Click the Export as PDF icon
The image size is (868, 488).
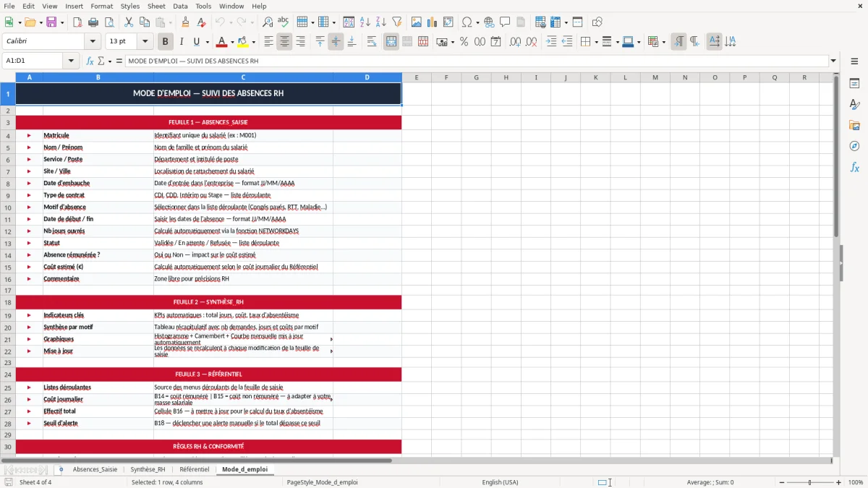click(x=77, y=22)
